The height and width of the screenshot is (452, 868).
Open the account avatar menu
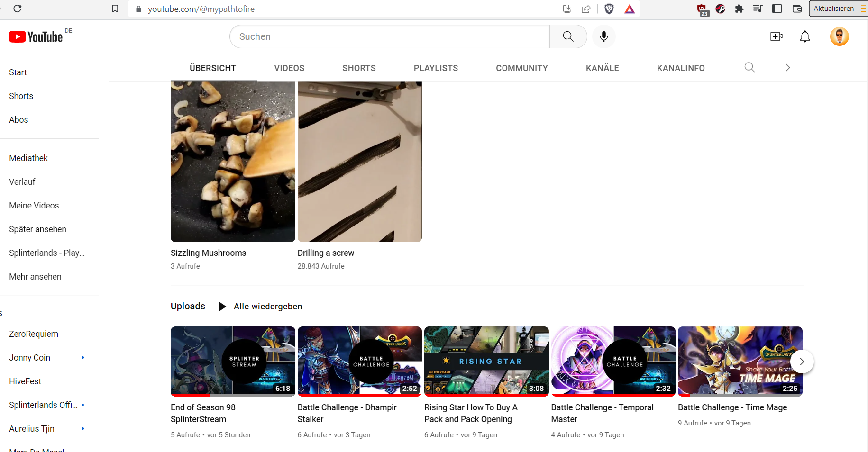click(x=840, y=36)
